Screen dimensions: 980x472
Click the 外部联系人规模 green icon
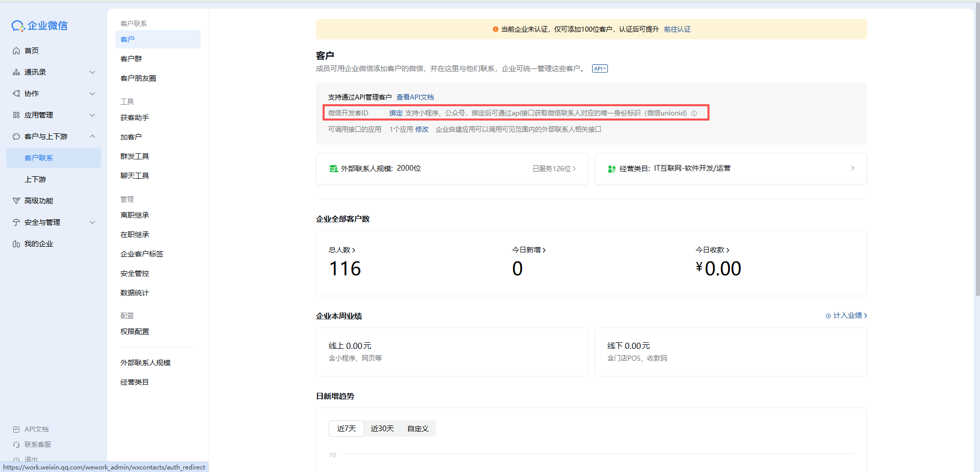[x=333, y=169]
